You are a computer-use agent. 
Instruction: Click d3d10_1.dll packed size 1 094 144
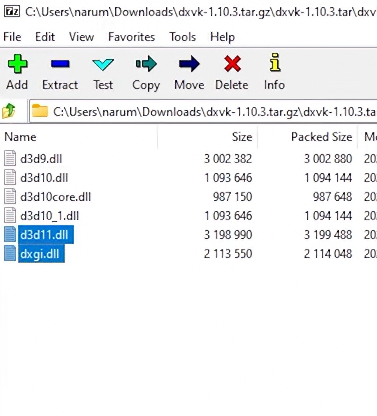point(328,216)
